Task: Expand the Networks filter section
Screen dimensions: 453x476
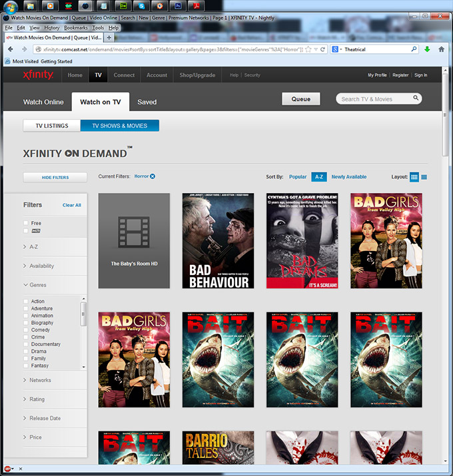Action: 37,380
